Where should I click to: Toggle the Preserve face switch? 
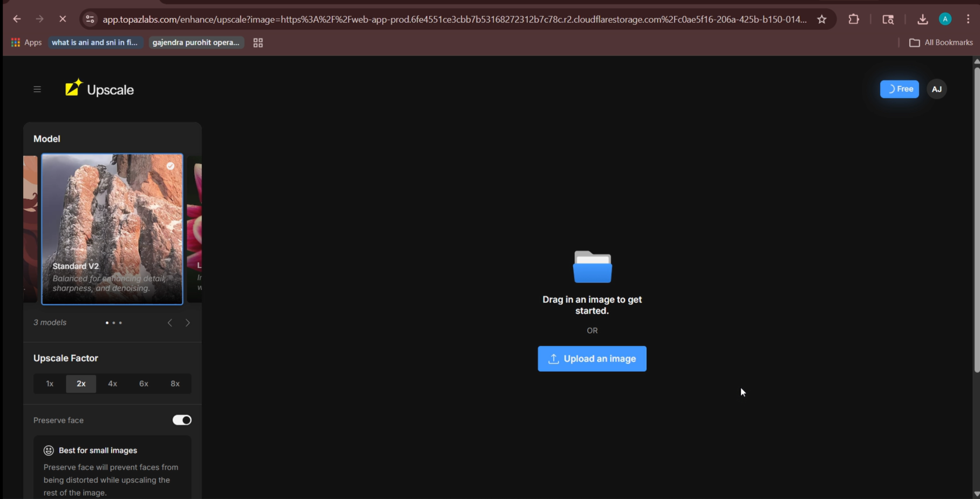[182, 420]
